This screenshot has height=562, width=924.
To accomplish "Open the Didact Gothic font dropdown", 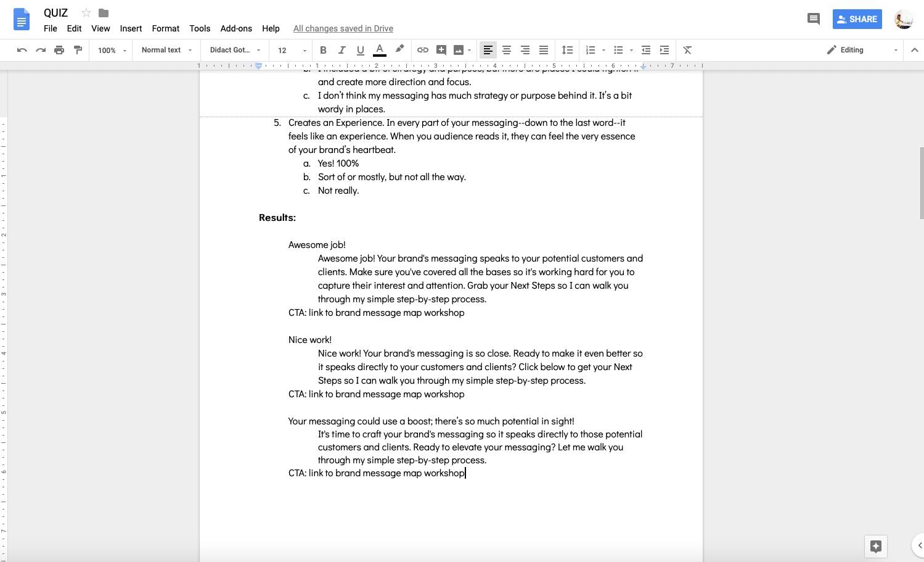I will (235, 50).
